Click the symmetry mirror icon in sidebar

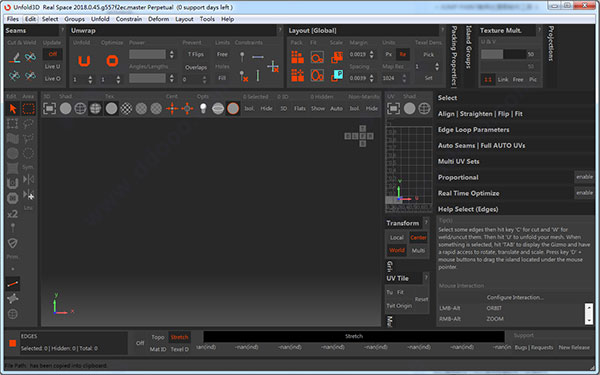point(28,179)
